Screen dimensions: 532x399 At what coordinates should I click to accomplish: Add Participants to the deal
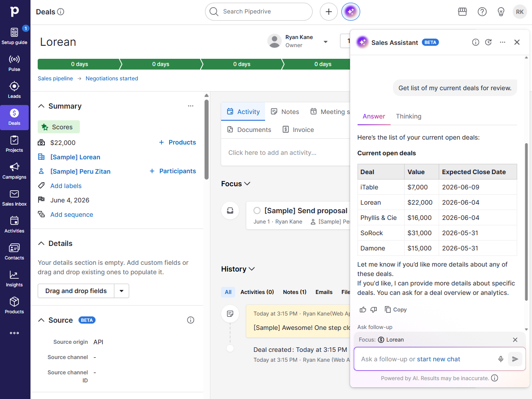[172, 171]
